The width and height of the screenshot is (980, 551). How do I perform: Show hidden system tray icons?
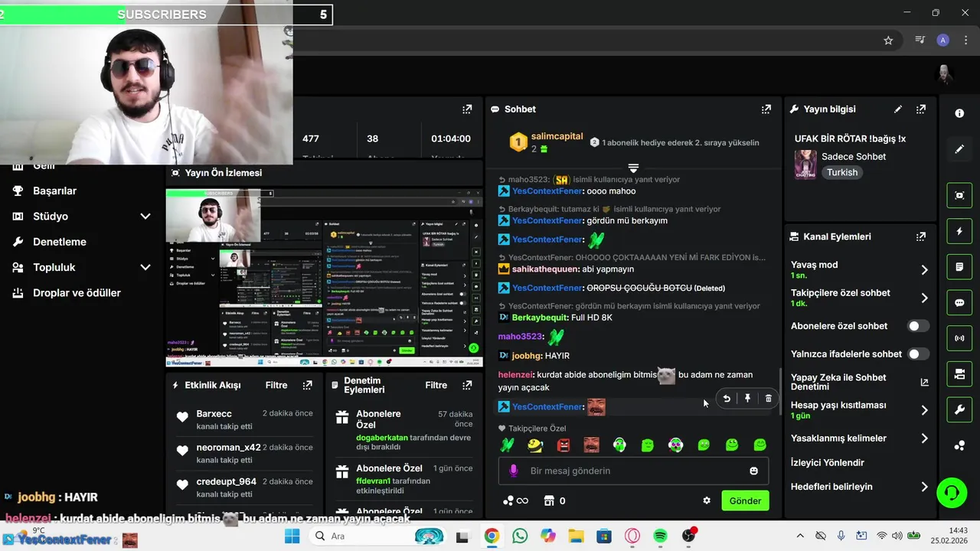[x=800, y=536]
